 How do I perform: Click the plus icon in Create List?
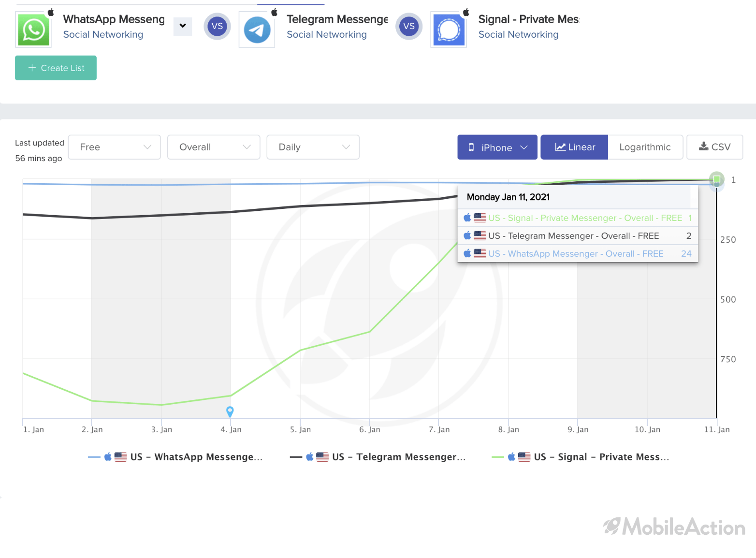point(32,68)
